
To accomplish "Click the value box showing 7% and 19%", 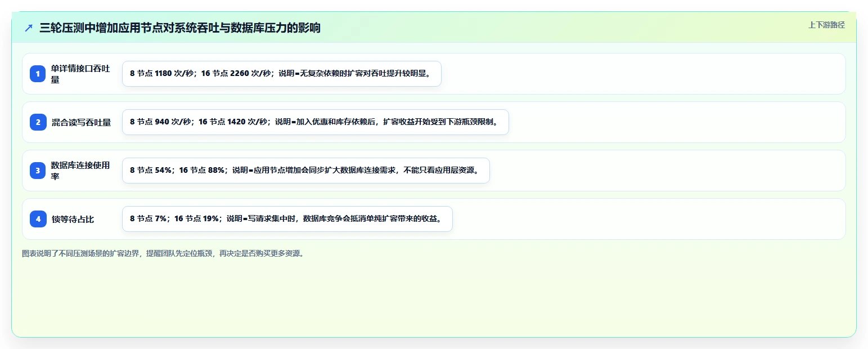I will (x=287, y=219).
